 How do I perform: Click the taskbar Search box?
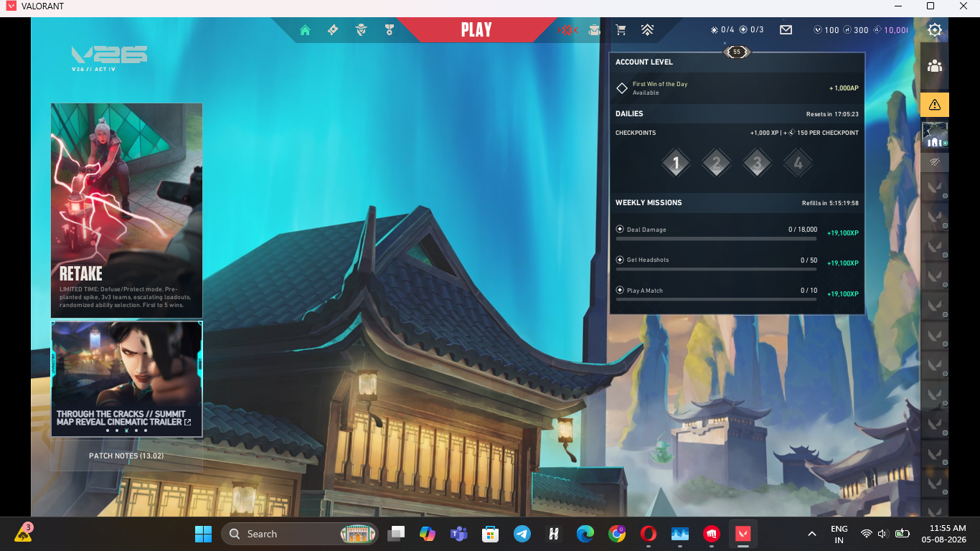point(299,534)
